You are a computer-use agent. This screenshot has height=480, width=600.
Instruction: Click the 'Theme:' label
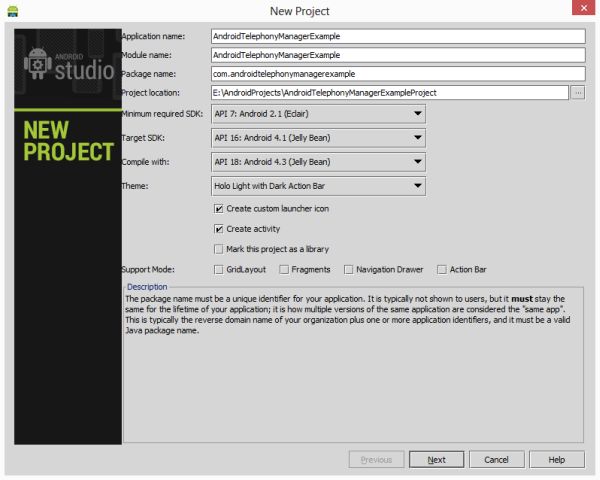point(135,186)
